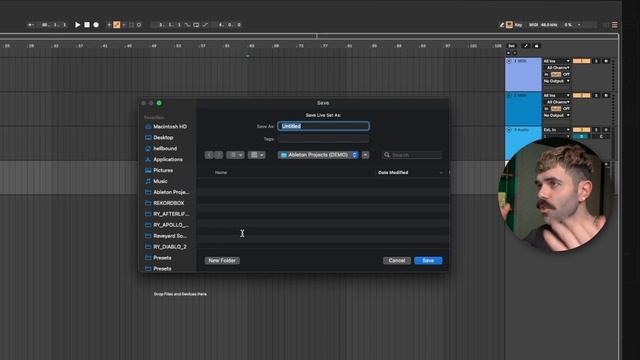Viewport: 640px width, 360px height.
Task: Select Desktop in the sidebar
Action: pyautogui.click(x=160, y=138)
